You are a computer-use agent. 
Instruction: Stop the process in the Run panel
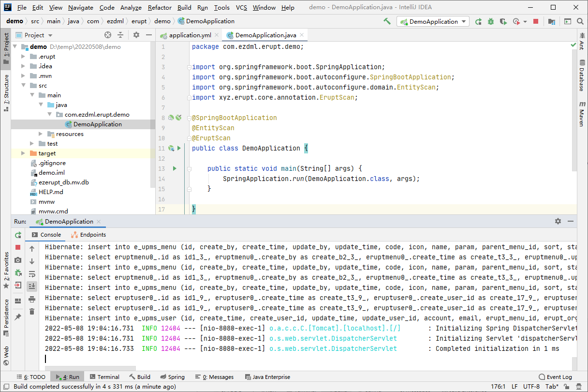click(x=18, y=247)
